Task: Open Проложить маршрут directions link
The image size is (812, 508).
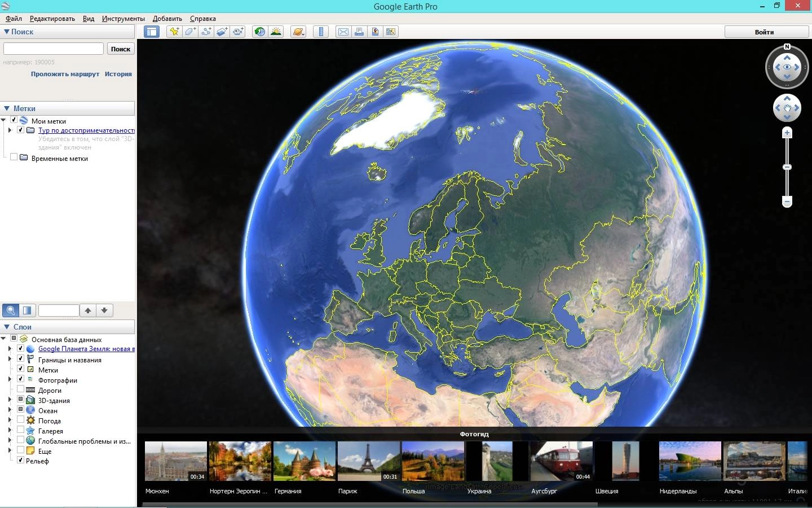Action: coord(65,74)
